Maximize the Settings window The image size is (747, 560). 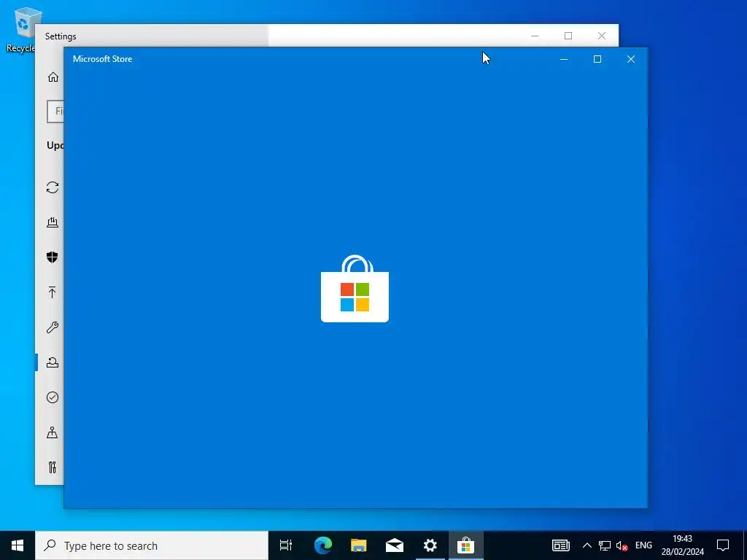(x=568, y=36)
